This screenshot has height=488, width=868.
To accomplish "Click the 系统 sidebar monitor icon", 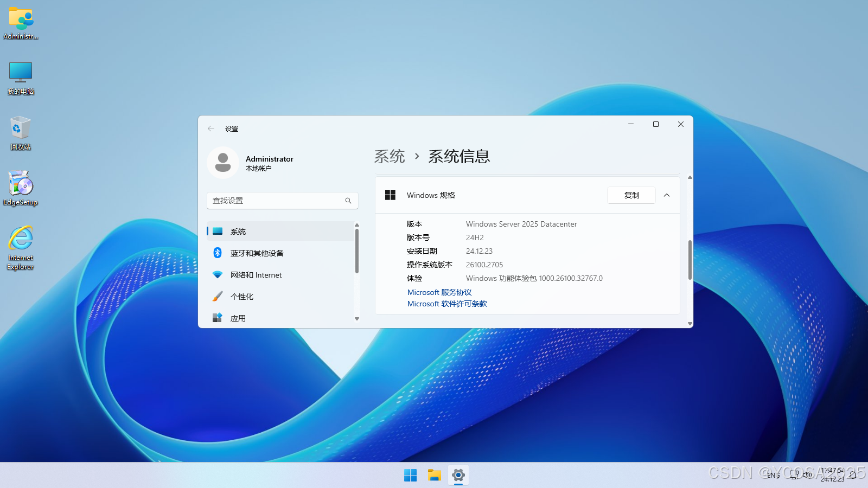I will pos(218,232).
